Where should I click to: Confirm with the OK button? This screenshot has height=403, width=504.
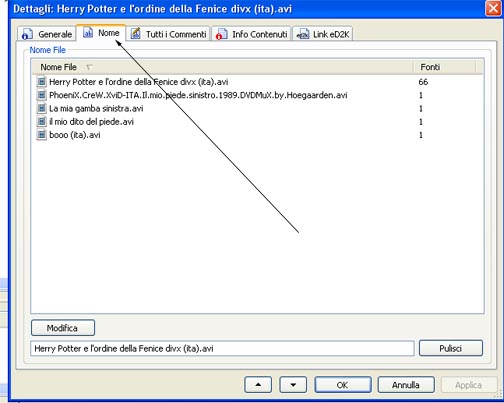pyautogui.click(x=343, y=385)
